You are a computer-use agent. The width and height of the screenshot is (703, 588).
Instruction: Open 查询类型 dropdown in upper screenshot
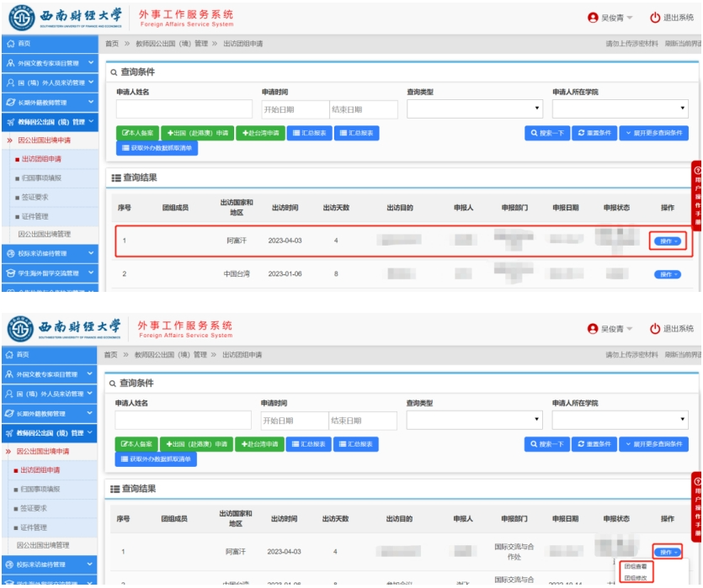click(475, 109)
